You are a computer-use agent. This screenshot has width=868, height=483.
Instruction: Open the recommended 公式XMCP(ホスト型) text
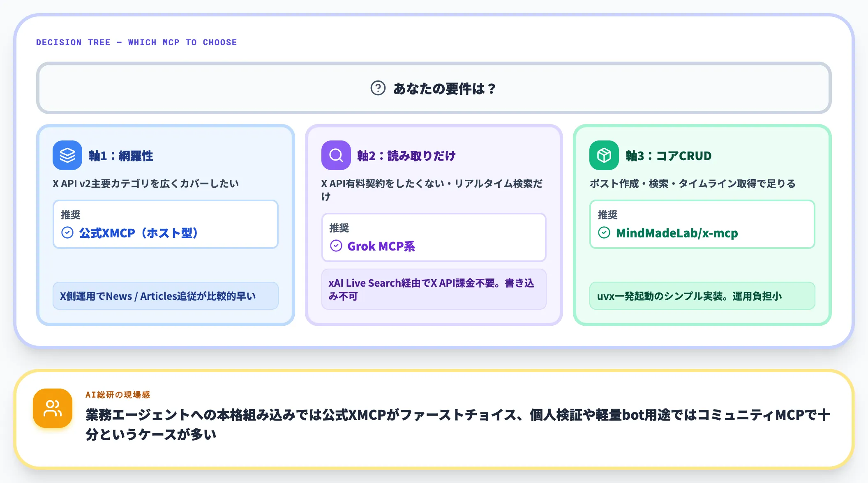(139, 233)
